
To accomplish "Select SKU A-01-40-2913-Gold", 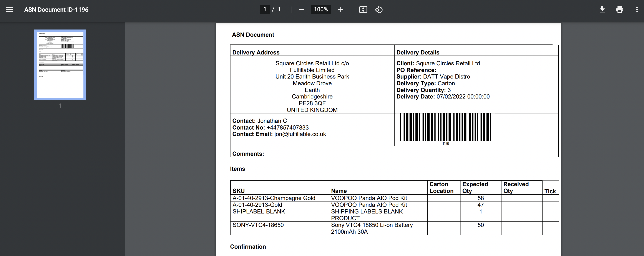I will coord(257,205).
